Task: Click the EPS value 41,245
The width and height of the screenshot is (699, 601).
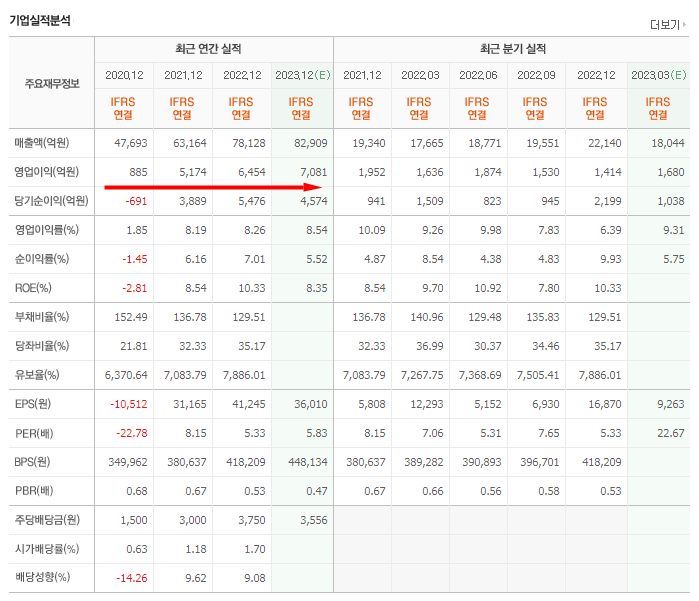Action: tap(249, 404)
